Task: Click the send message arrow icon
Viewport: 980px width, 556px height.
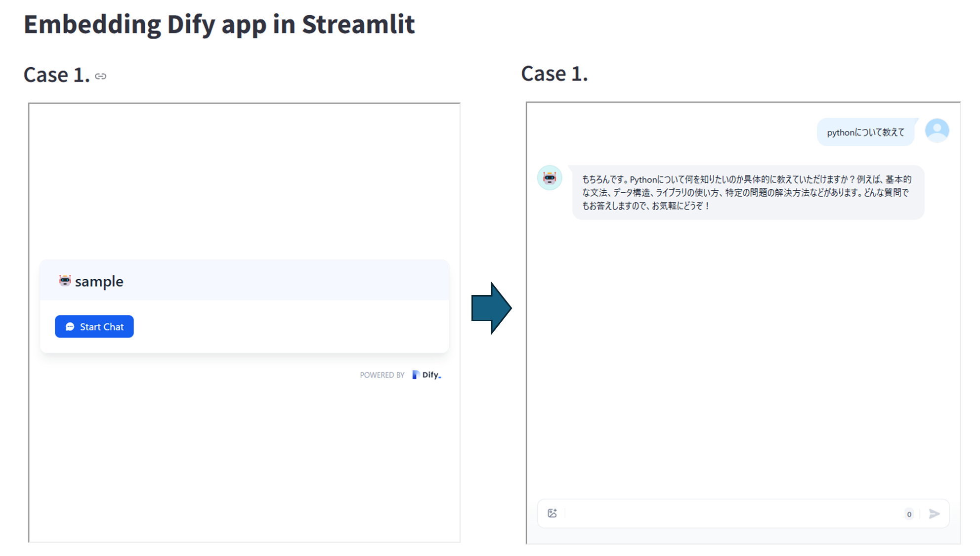Action: 934,513
